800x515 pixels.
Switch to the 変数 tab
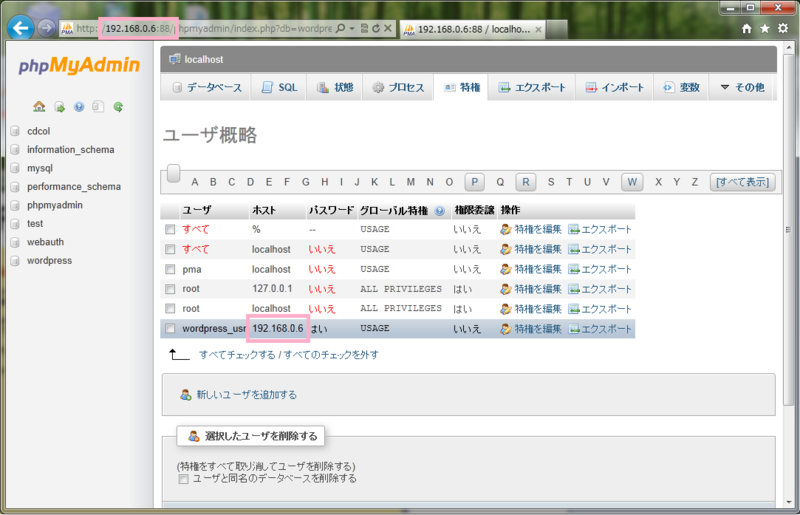[x=681, y=87]
